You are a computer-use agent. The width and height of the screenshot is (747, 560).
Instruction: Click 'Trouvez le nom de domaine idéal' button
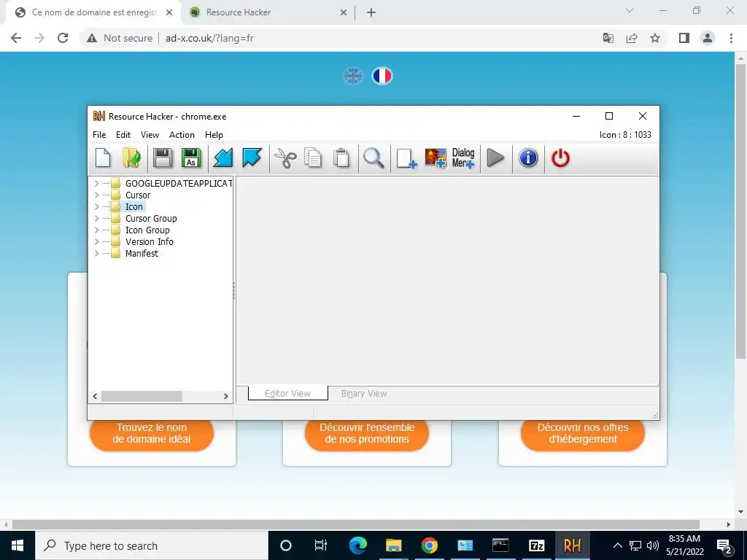(152, 433)
